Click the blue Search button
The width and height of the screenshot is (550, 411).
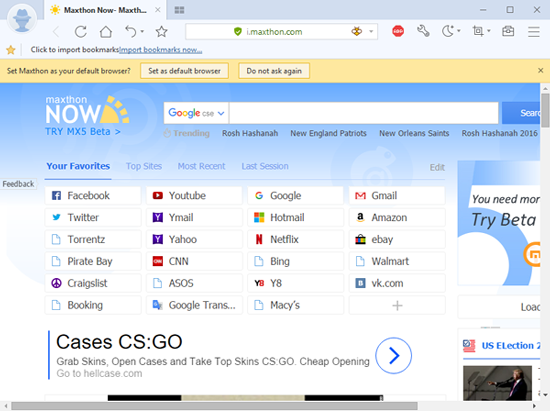(x=521, y=113)
